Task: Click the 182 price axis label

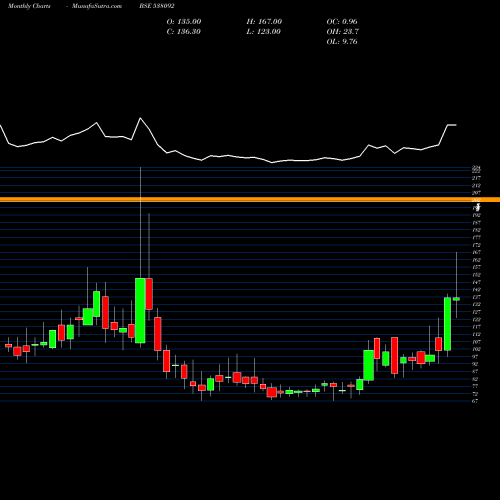Action: 476,230
